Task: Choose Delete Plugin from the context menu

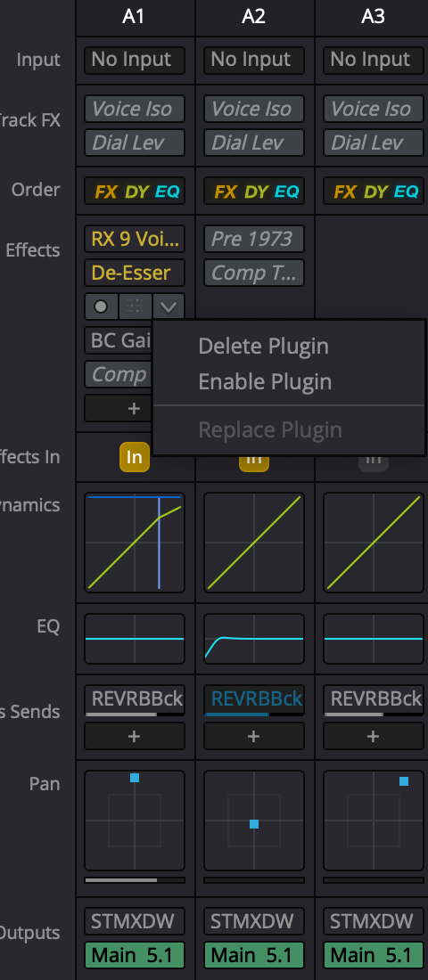Action: pyautogui.click(x=263, y=346)
